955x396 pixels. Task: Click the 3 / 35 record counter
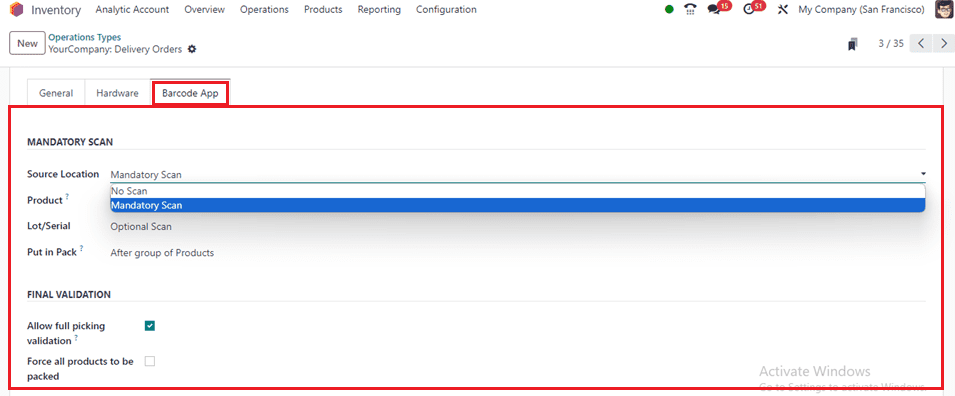coord(891,44)
